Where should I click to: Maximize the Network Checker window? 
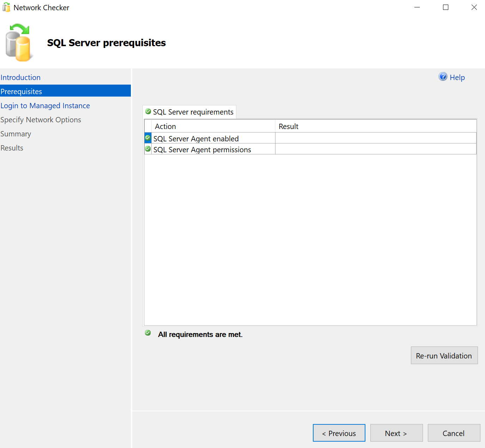coord(445,7)
